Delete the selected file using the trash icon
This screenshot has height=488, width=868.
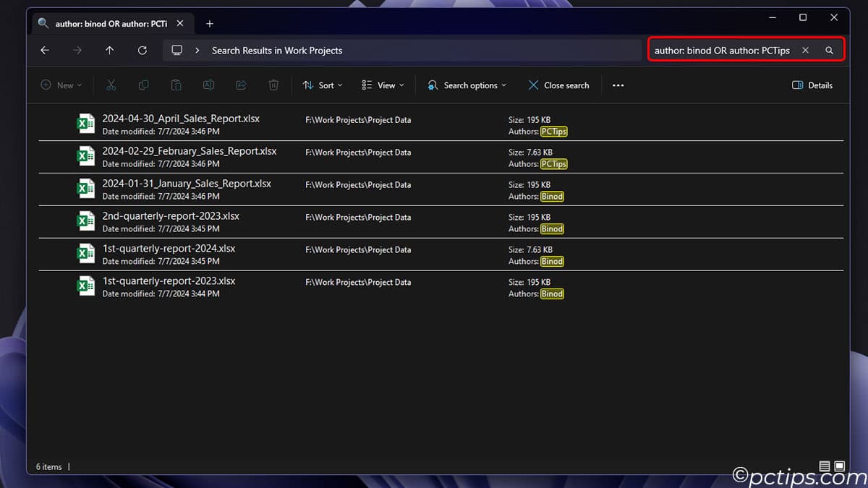tap(273, 85)
